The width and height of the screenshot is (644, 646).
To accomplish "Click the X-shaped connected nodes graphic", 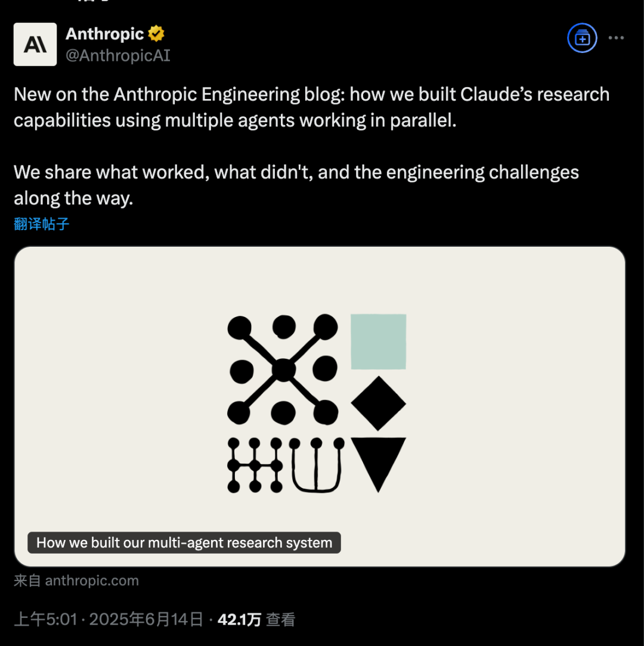I will click(x=283, y=369).
